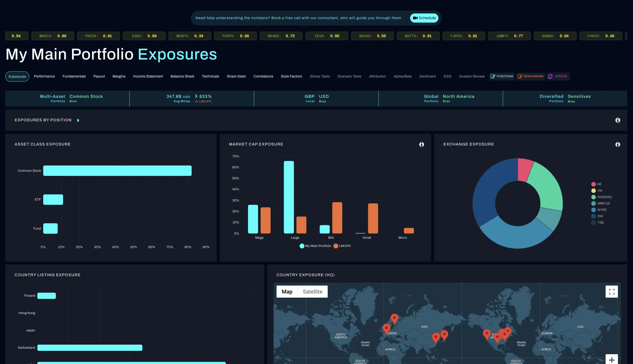Click the Common Stock exposure bar
The height and width of the screenshot is (364, 633).
pyautogui.click(x=117, y=171)
